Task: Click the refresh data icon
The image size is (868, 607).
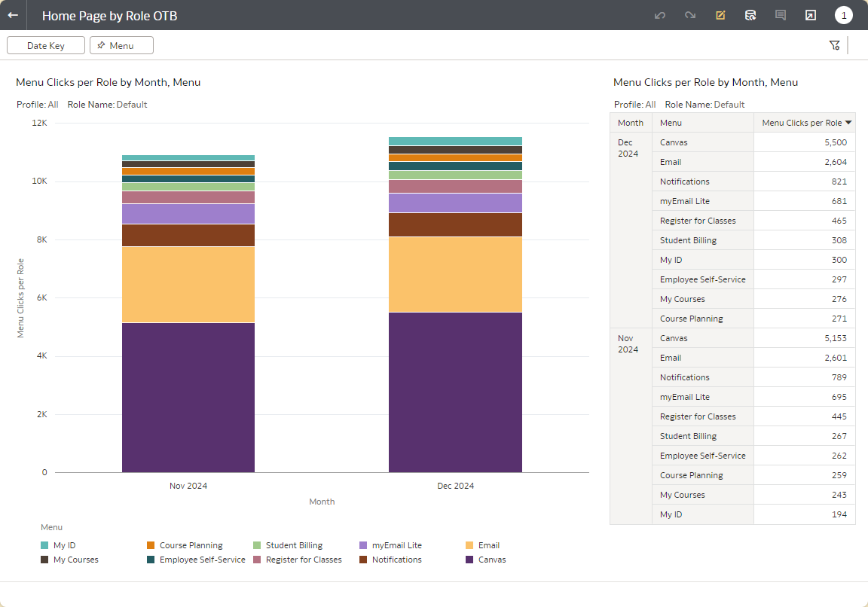Action: [x=750, y=15]
